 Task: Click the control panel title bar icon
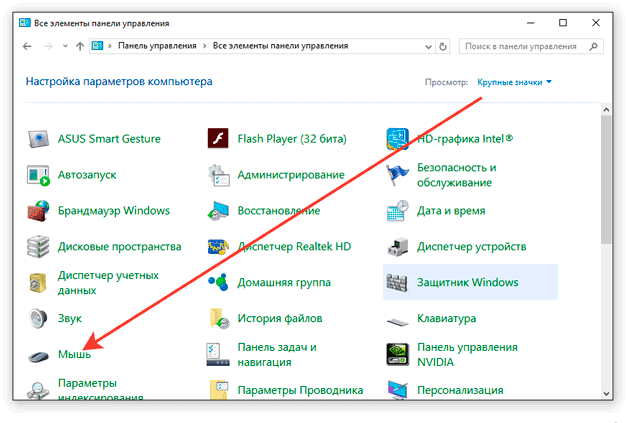click(x=25, y=23)
